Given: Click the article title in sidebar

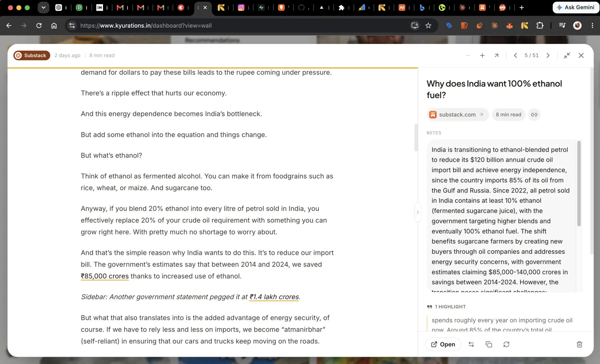Looking at the screenshot, I should click(494, 89).
